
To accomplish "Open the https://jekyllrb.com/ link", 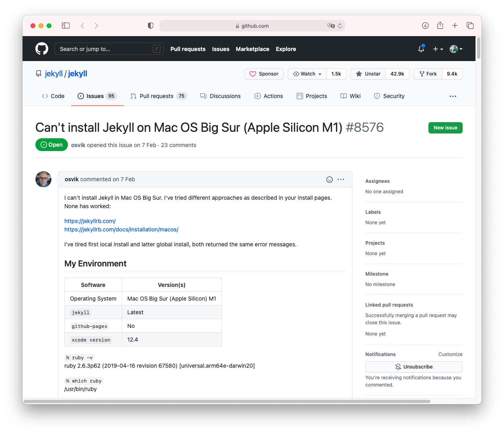I will pyautogui.click(x=90, y=221).
